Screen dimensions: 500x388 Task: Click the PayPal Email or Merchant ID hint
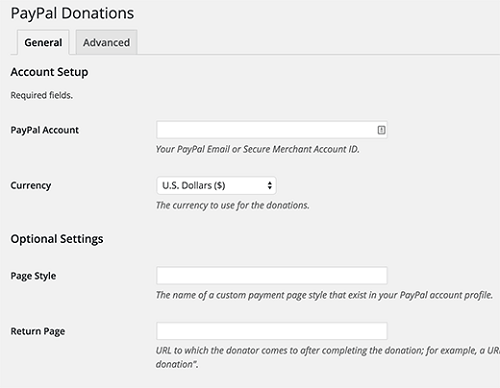click(x=258, y=149)
